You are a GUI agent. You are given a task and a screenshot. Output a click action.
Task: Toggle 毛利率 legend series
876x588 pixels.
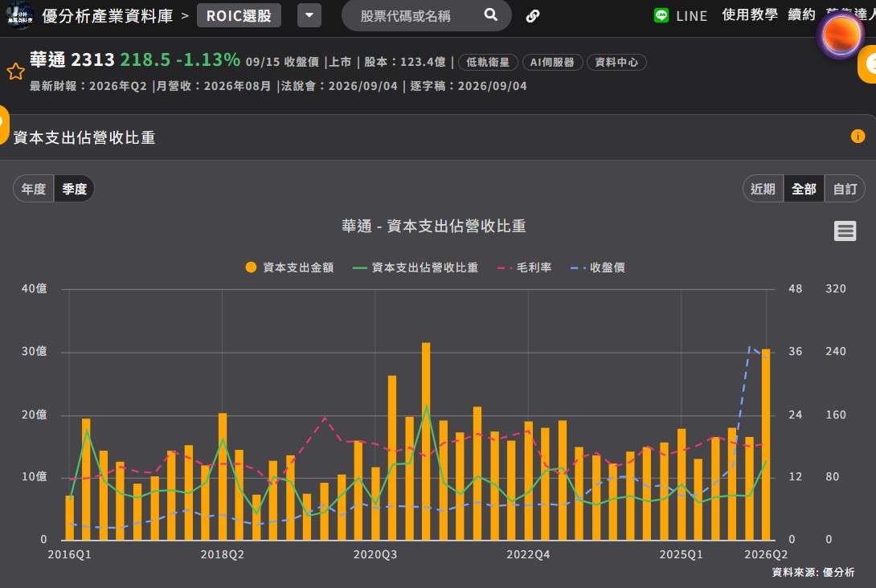pos(524,267)
